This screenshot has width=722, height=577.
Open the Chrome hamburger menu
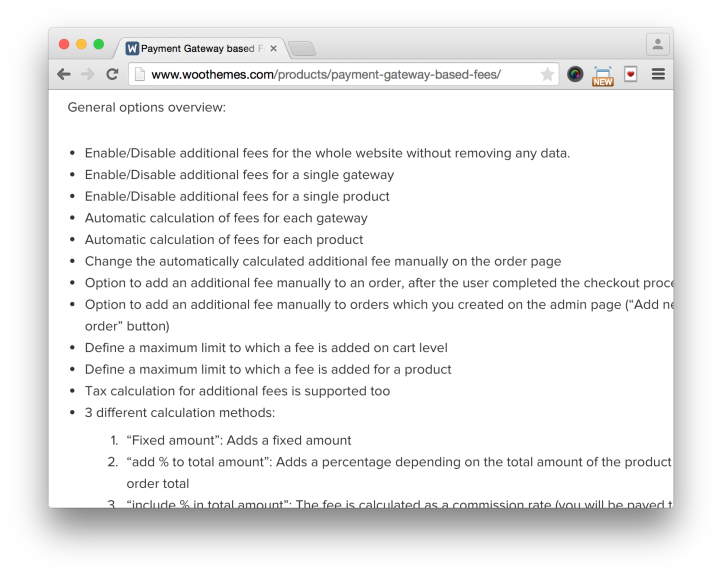coord(658,74)
